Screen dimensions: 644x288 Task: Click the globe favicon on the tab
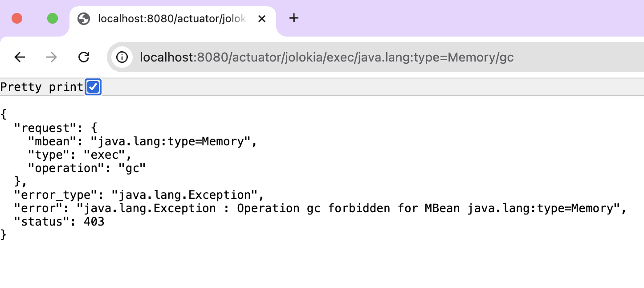84,19
